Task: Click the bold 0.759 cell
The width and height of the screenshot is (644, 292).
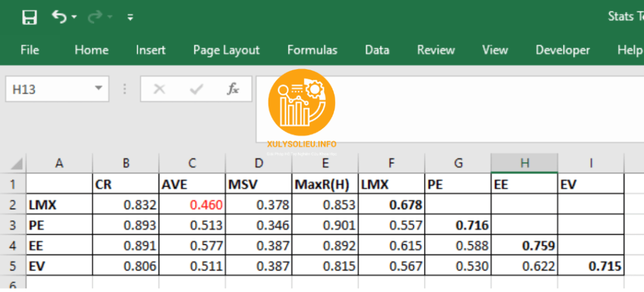Action: (525, 246)
